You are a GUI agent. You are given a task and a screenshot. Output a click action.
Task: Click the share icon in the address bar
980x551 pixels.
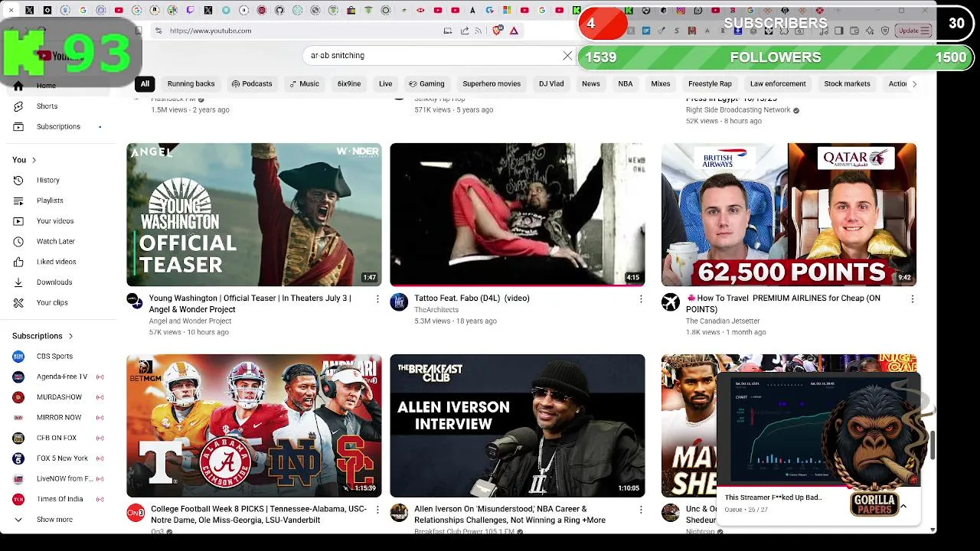tap(464, 31)
